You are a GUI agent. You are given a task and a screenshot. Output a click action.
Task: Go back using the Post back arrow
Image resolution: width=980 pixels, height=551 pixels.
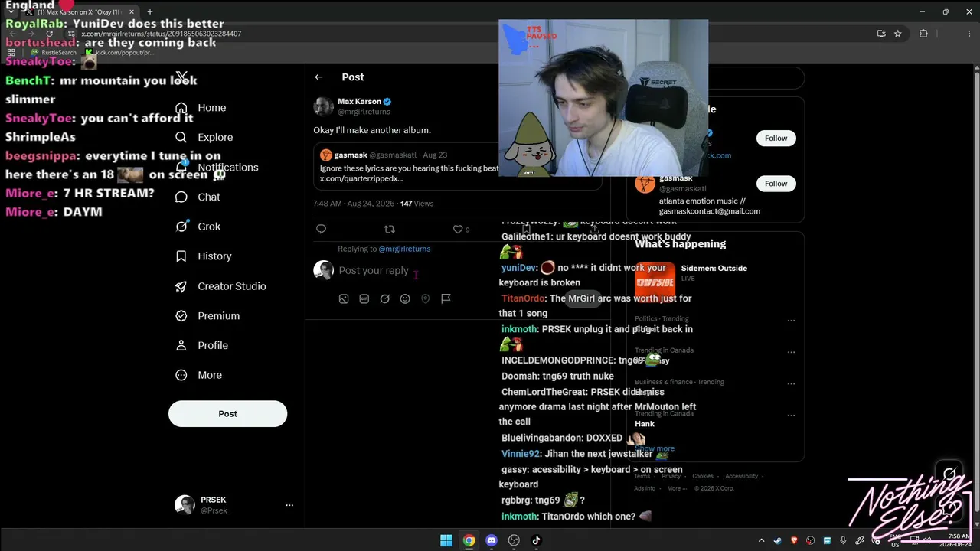(318, 77)
